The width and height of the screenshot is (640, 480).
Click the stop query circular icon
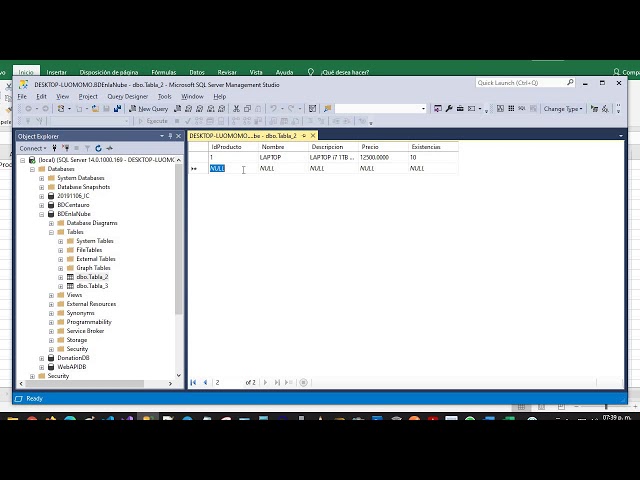(303, 382)
